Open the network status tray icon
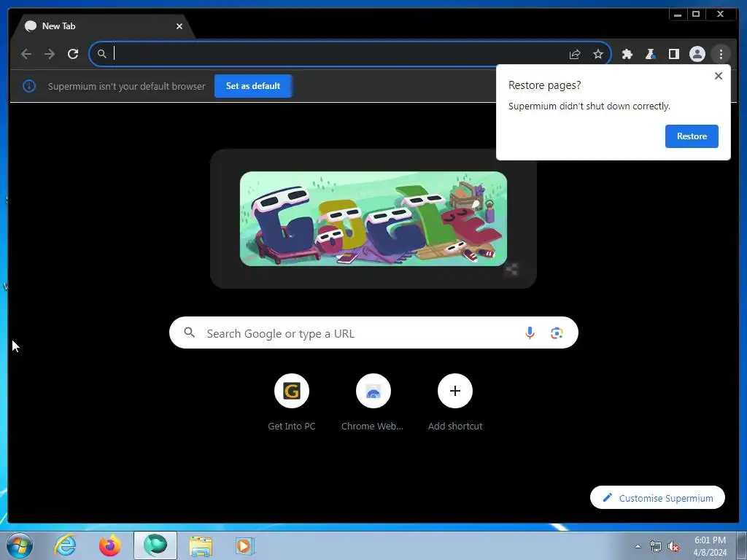 pos(656,546)
